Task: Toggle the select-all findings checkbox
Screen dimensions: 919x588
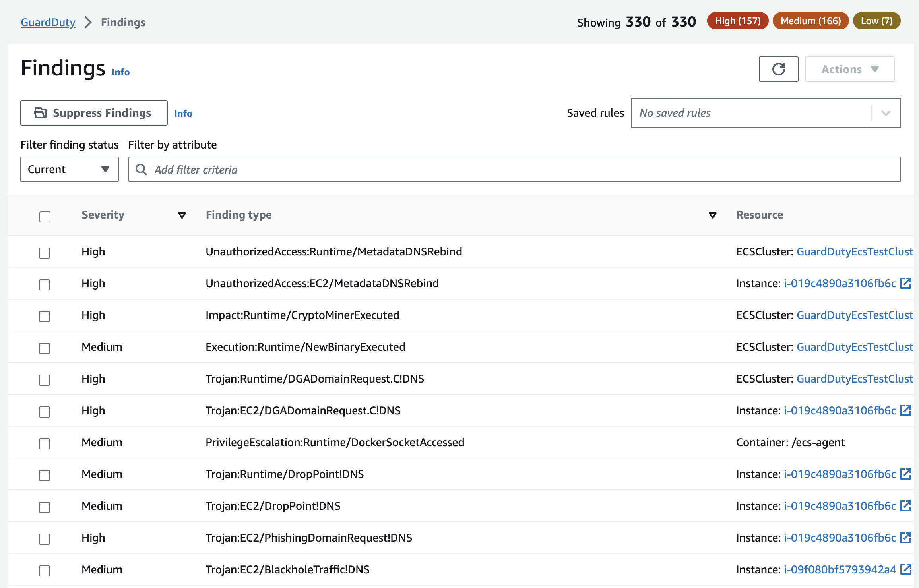Action: (x=45, y=217)
